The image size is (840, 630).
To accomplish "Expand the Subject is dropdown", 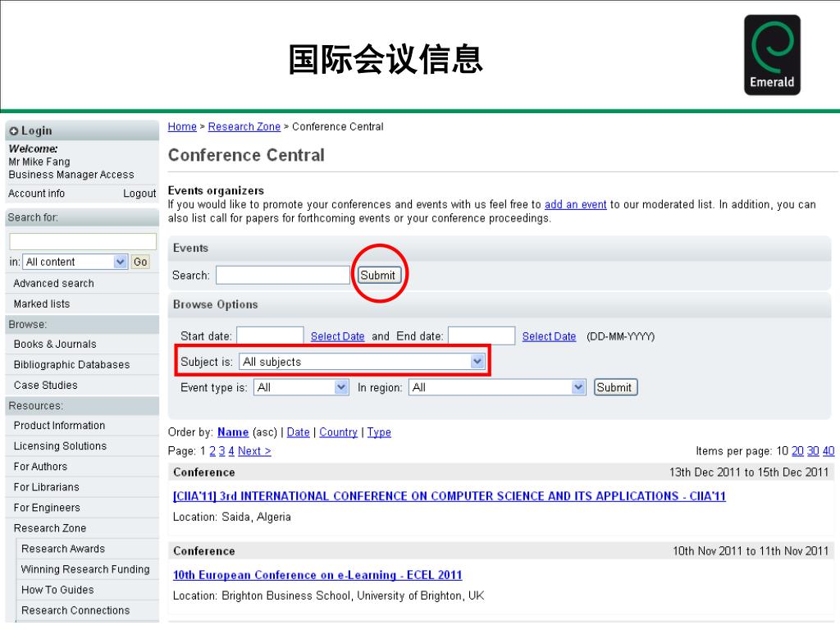I will point(362,362).
